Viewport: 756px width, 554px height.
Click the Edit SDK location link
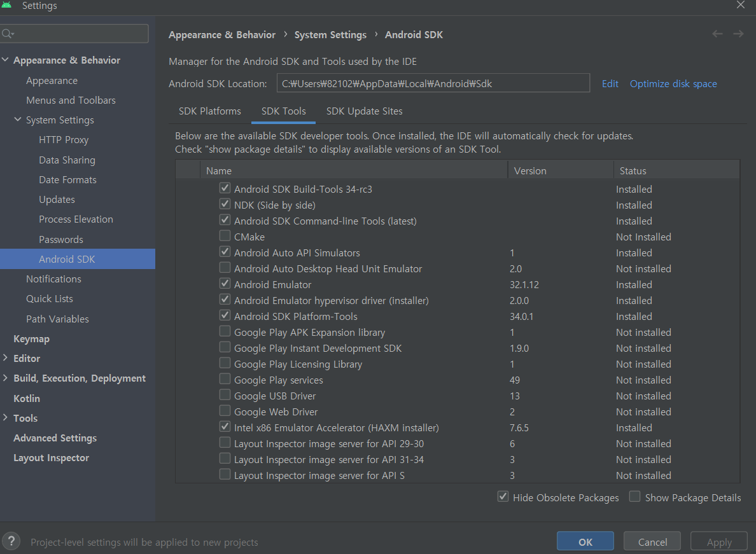point(610,84)
